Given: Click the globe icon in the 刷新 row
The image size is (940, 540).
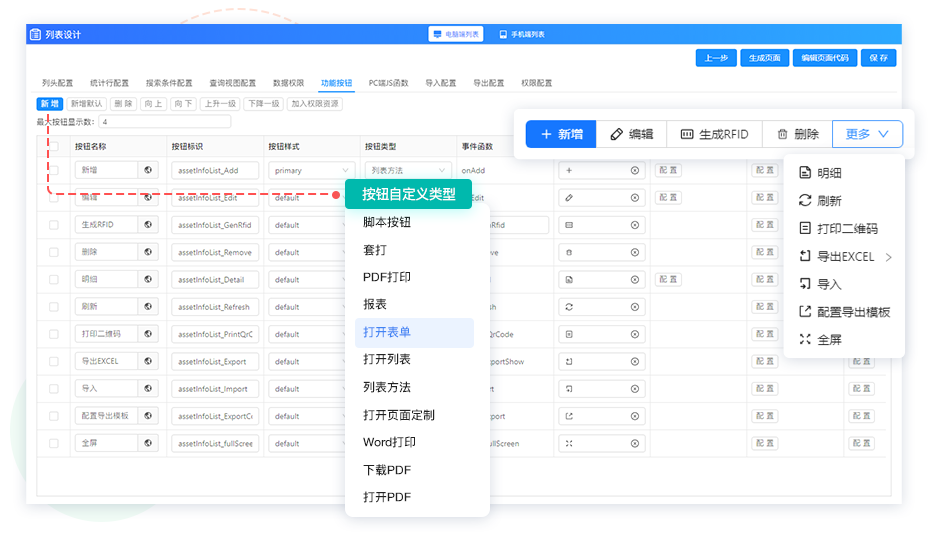Looking at the screenshot, I should point(148,306).
